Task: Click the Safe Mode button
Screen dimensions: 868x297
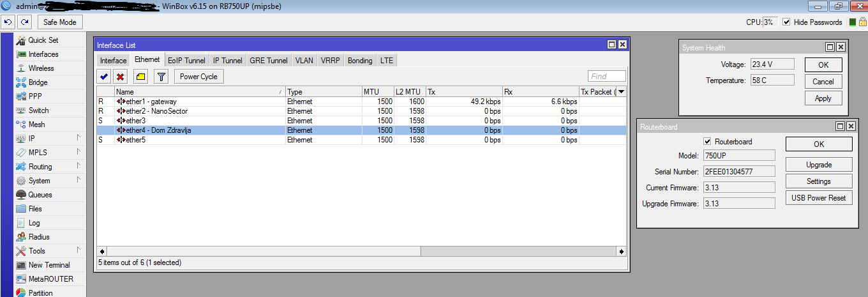Action: [x=60, y=22]
